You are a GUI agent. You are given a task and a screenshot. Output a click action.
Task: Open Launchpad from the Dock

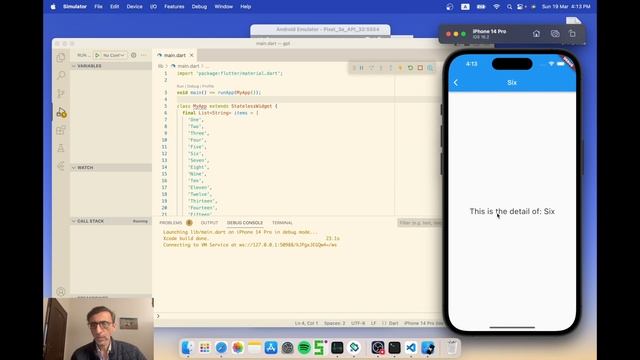pyautogui.click(x=204, y=348)
